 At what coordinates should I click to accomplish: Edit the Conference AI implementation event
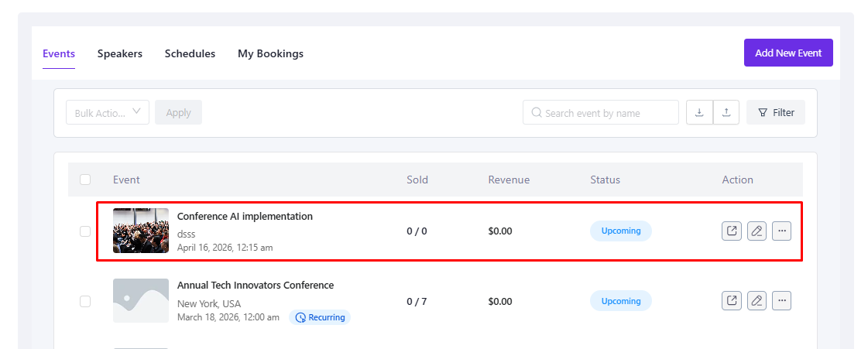click(x=756, y=231)
